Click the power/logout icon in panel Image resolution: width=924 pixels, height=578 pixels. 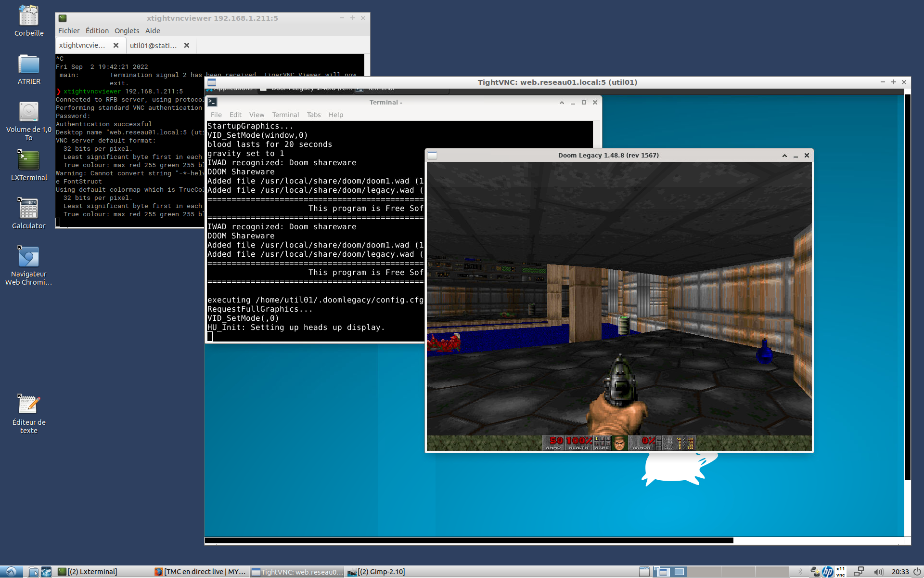[917, 572]
